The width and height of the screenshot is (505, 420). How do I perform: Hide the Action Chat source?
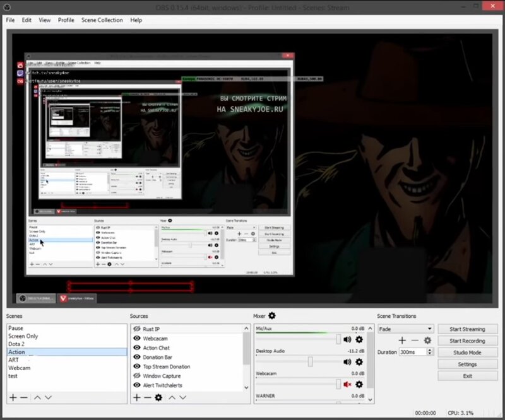[x=137, y=347]
